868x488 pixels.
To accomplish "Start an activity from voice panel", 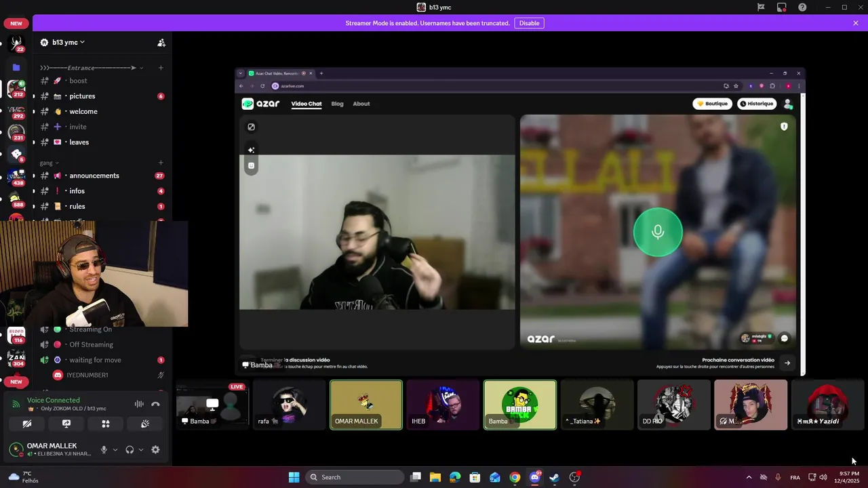I will point(106,424).
